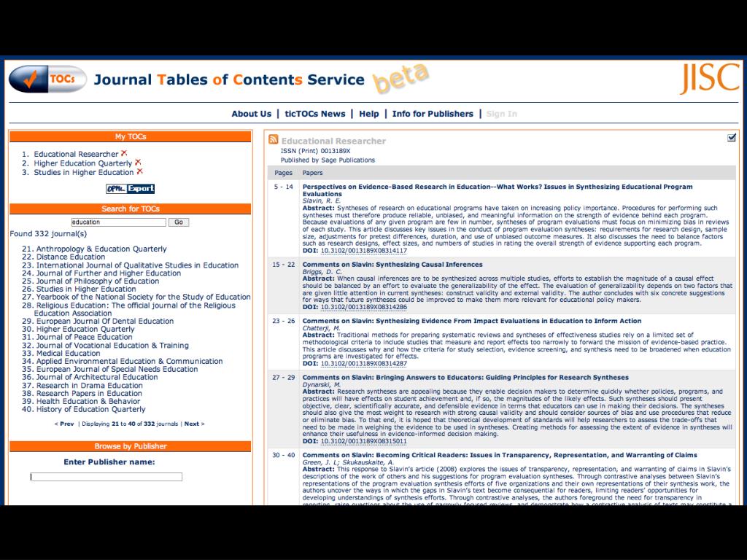Remove Educational Researcher from My TOCs

tap(124, 153)
